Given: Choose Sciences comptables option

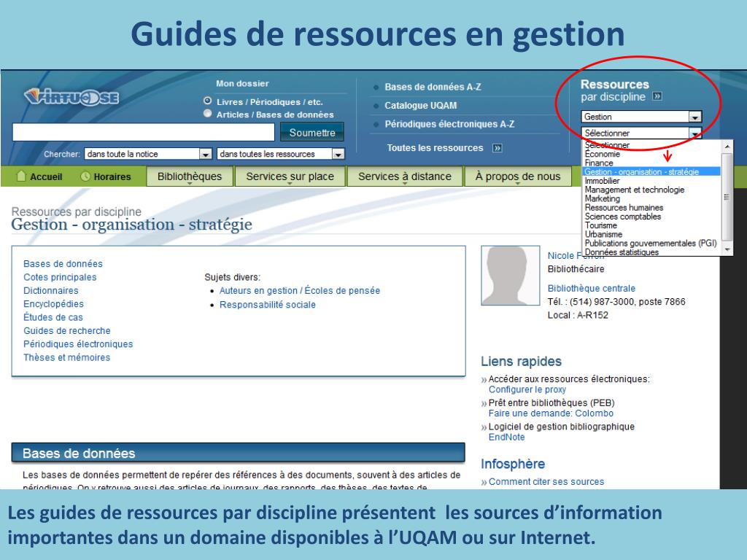Looking at the screenshot, I should (623, 217).
